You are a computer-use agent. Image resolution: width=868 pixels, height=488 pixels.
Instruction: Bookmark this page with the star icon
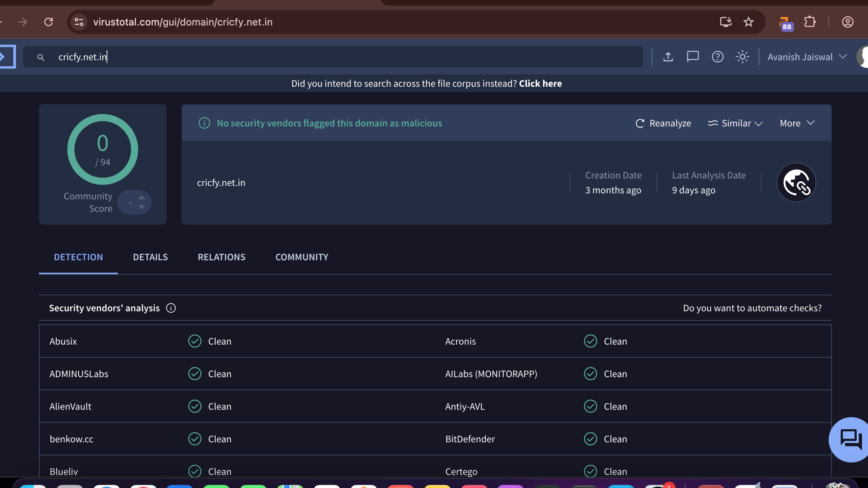coord(748,22)
